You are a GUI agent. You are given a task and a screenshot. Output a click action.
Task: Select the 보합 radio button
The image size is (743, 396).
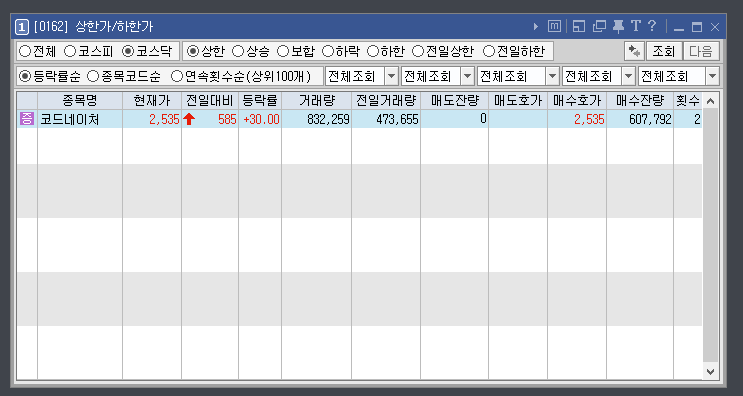(x=296, y=51)
